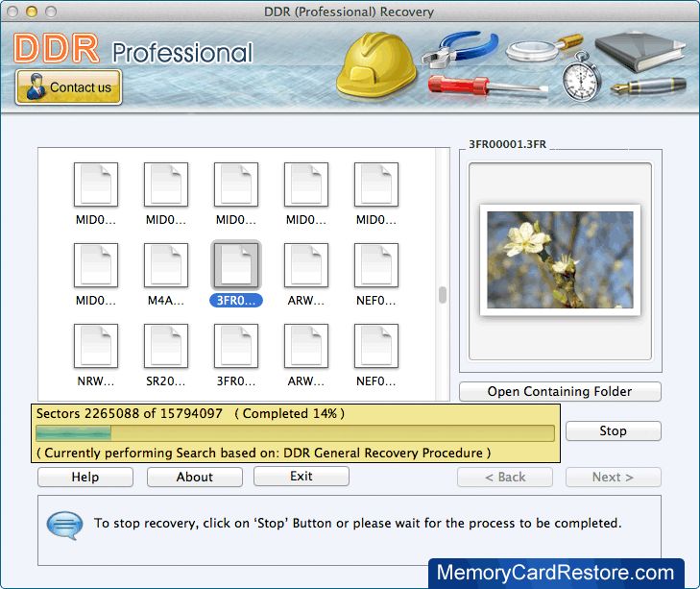Screen dimensions: 700x589
Task: Click the Sectors 2265088 of 15794097 text
Action: pyautogui.click(x=129, y=413)
